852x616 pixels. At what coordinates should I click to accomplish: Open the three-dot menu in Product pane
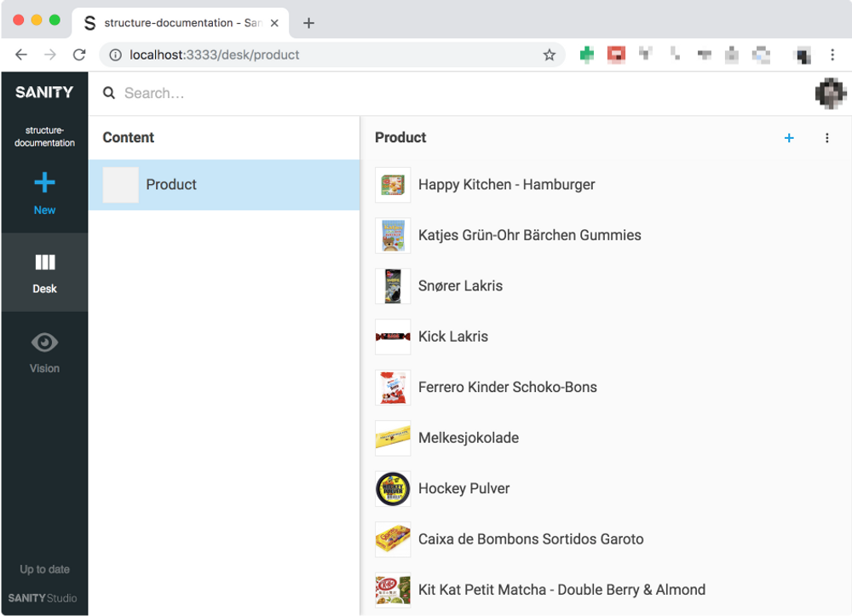pos(826,138)
